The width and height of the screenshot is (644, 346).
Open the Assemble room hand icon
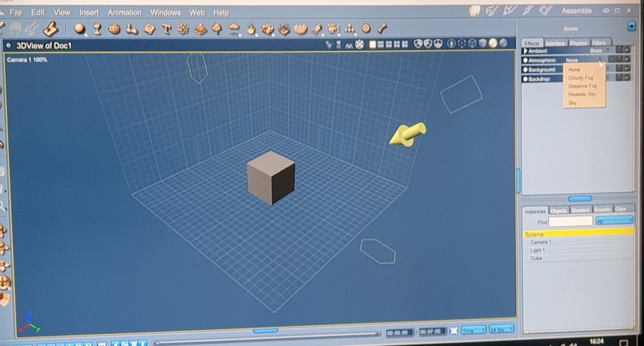(474, 12)
